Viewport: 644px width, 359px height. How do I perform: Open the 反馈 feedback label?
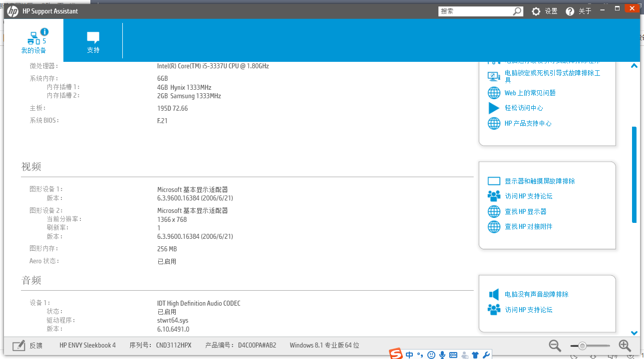35,345
